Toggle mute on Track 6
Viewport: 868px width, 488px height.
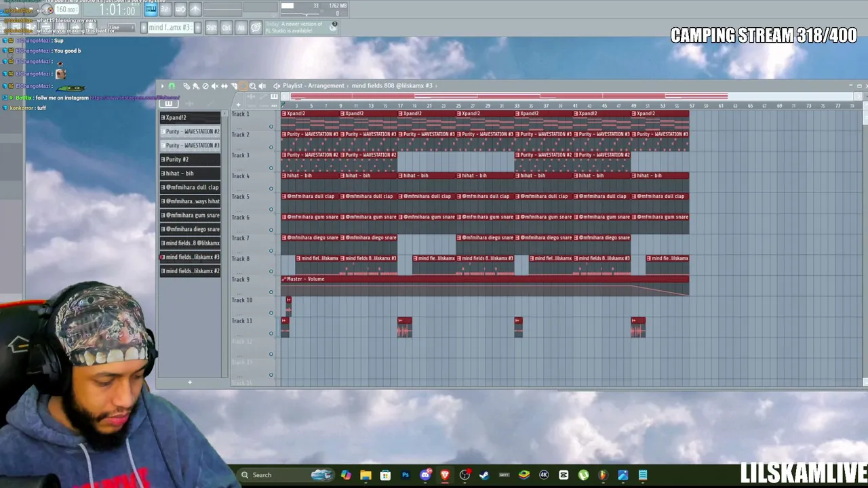tap(271, 230)
